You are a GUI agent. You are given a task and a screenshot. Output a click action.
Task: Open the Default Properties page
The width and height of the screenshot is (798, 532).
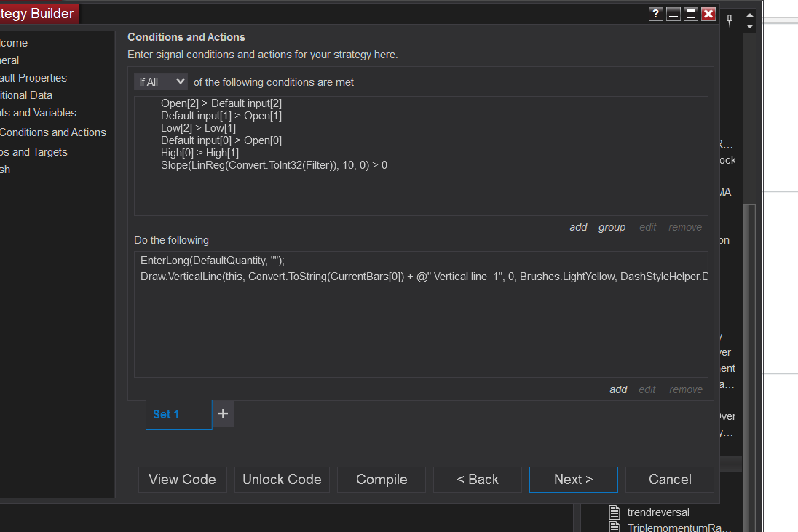click(x=33, y=78)
